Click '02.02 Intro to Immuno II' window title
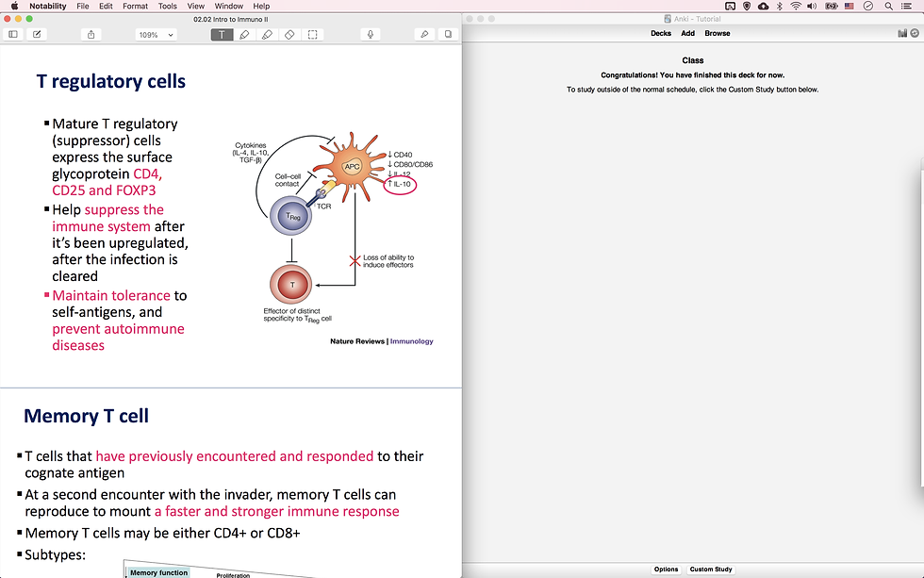This screenshot has width=924, height=578. coord(230,20)
